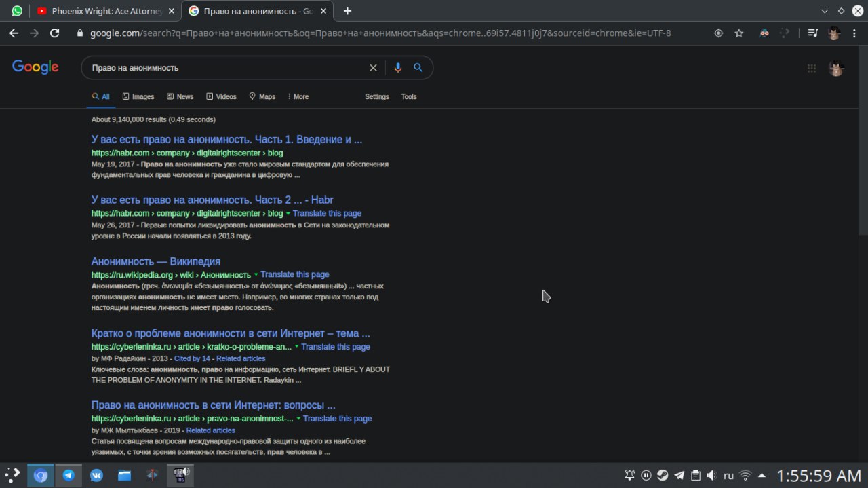Open the VK app from taskbar

tap(96, 475)
